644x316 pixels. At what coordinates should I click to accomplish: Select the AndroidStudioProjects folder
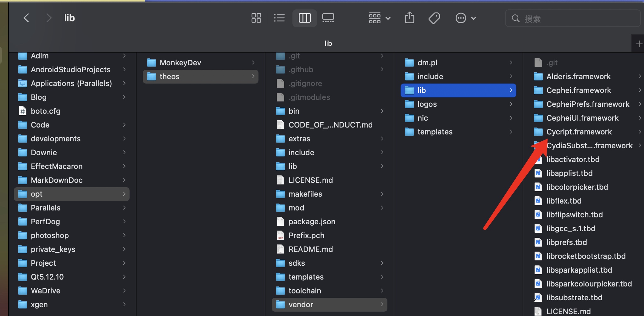72,69
